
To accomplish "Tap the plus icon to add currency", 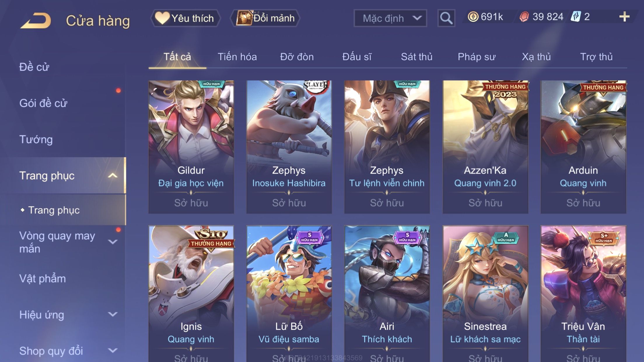I will tap(624, 17).
